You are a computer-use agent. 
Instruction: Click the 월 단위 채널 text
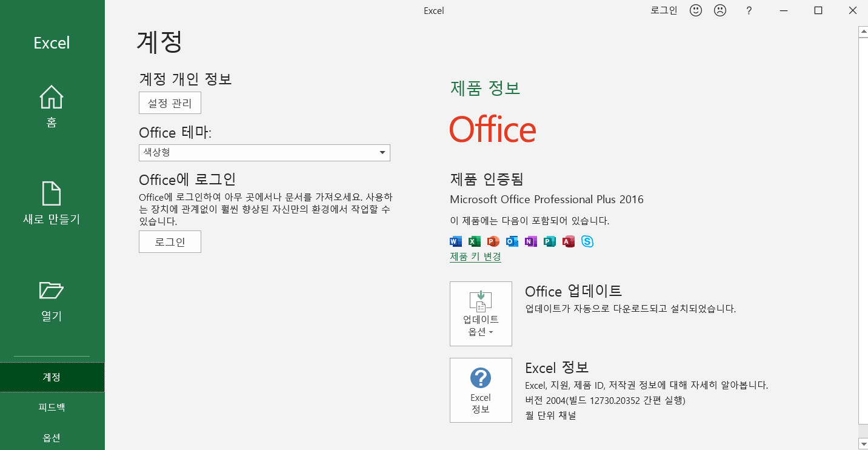coord(550,415)
